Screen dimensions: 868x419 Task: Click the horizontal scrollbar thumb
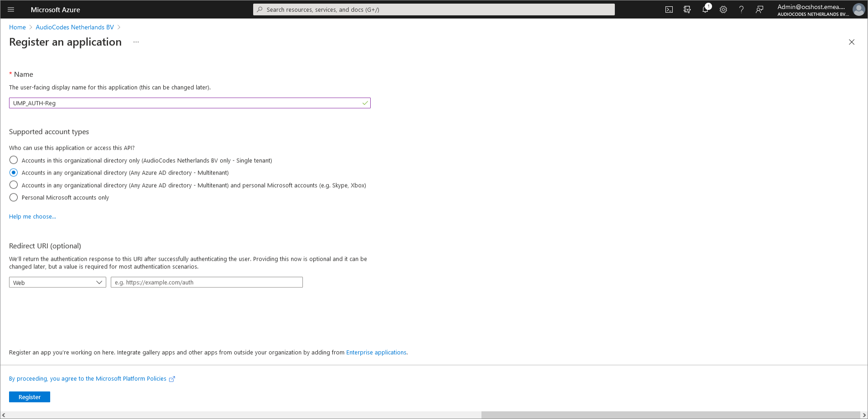pos(670,415)
